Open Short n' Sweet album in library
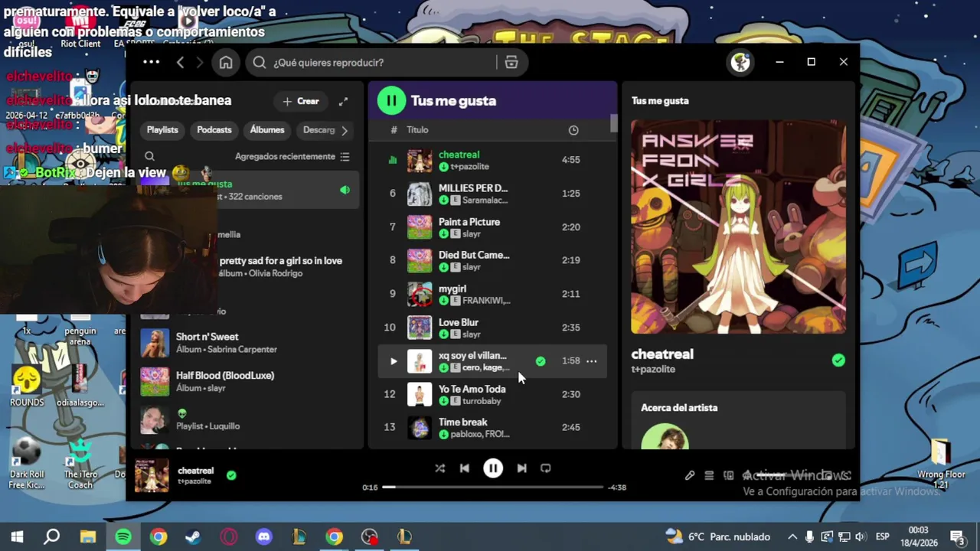Image resolution: width=980 pixels, height=551 pixels. click(247, 343)
